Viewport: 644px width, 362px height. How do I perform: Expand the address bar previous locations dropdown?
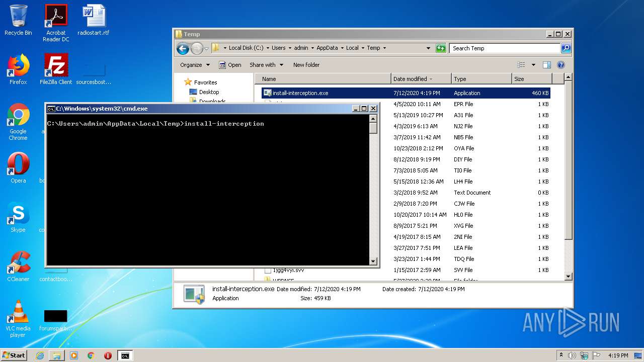pos(428,48)
